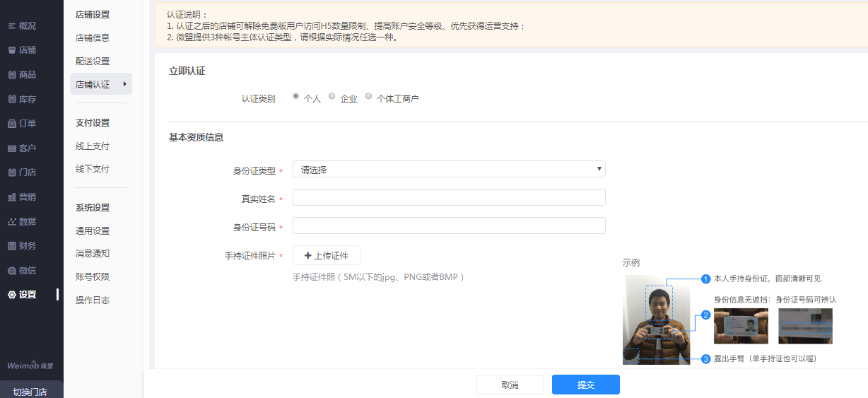Open the 营销 marketing chart icon

12,197
